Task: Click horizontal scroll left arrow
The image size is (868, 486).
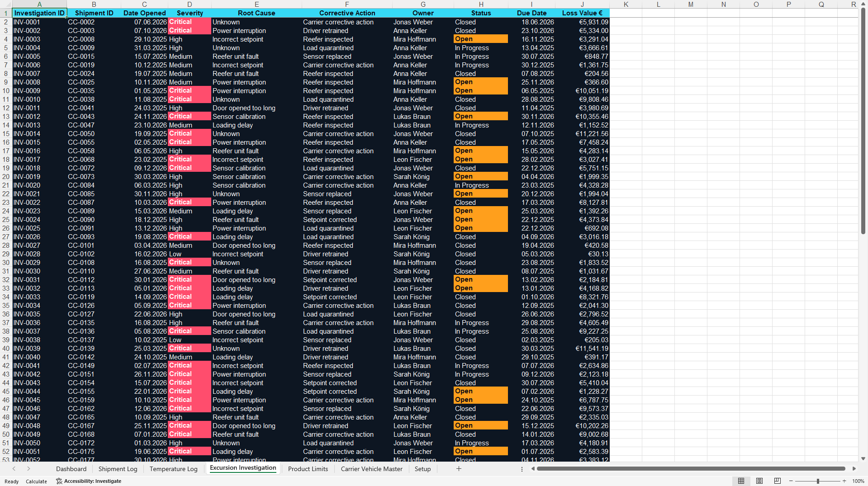Action: point(533,469)
